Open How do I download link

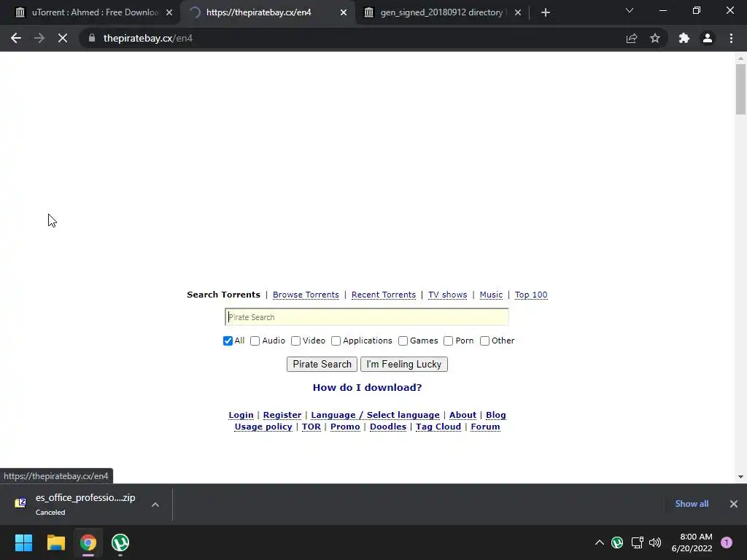pyautogui.click(x=368, y=388)
